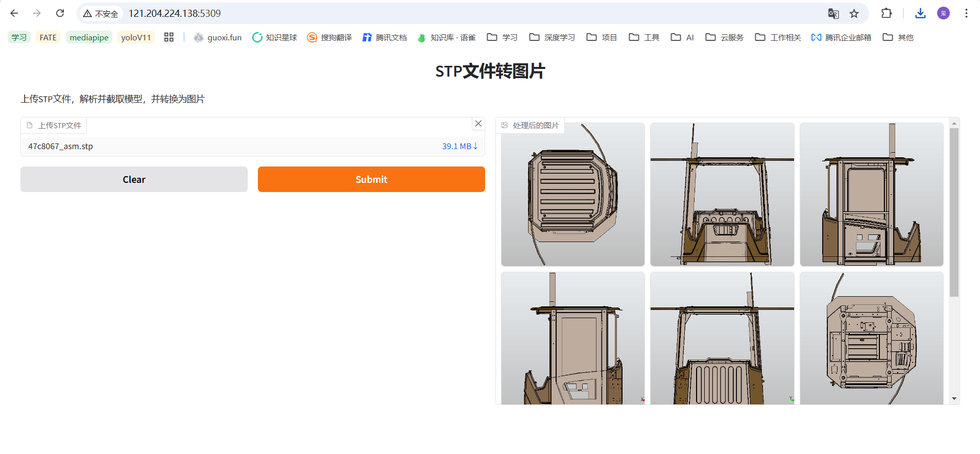This screenshot has height=454, width=980.
Task: Open the yoloV11 bookmark
Action: tap(136, 37)
